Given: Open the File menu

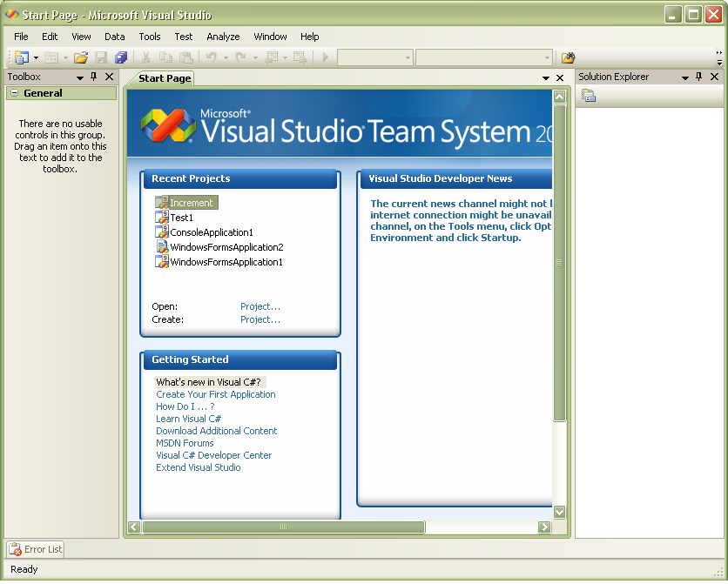Looking at the screenshot, I should (x=21, y=37).
